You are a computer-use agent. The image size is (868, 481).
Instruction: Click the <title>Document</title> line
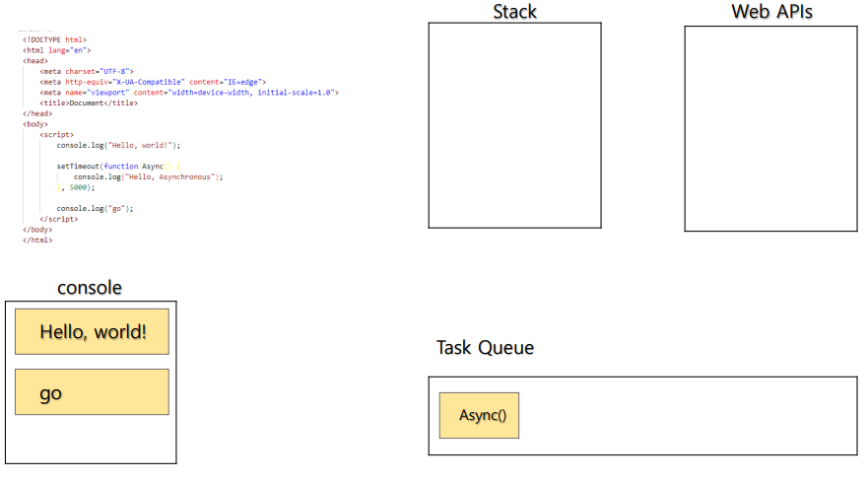coord(89,103)
